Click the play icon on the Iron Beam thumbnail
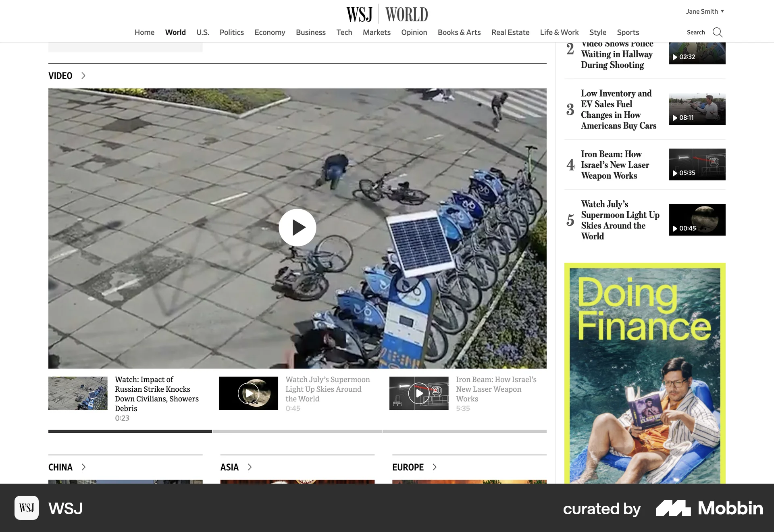The image size is (774, 532). pyautogui.click(x=419, y=393)
